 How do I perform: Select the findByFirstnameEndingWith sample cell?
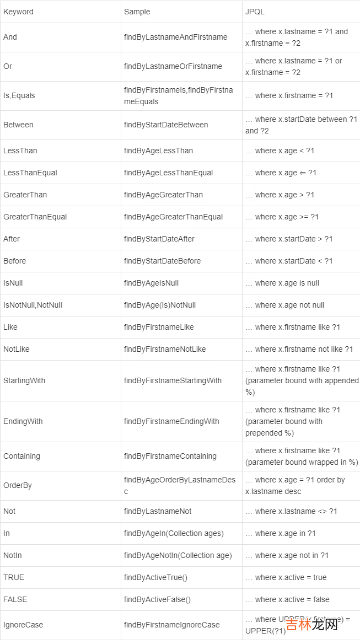point(171,421)
